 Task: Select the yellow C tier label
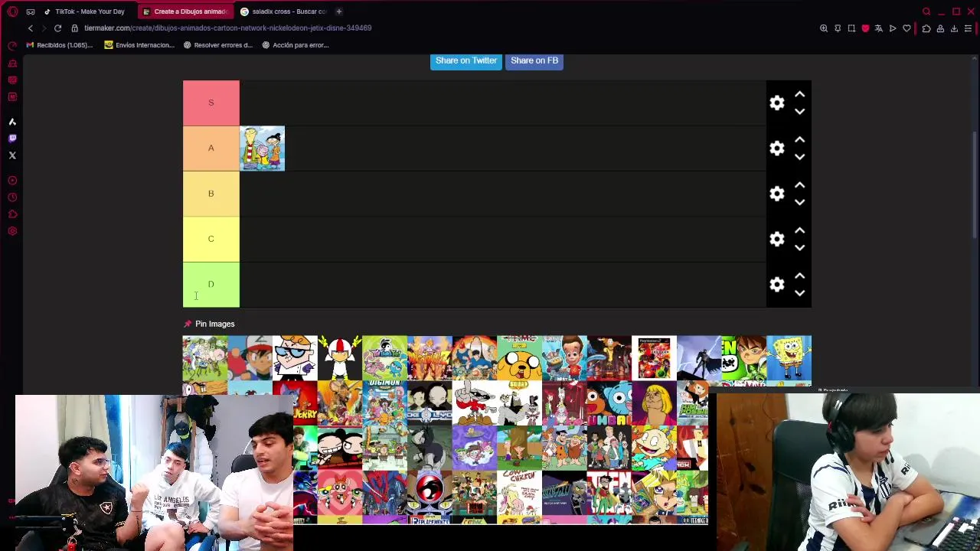click(x=211, y=239)
